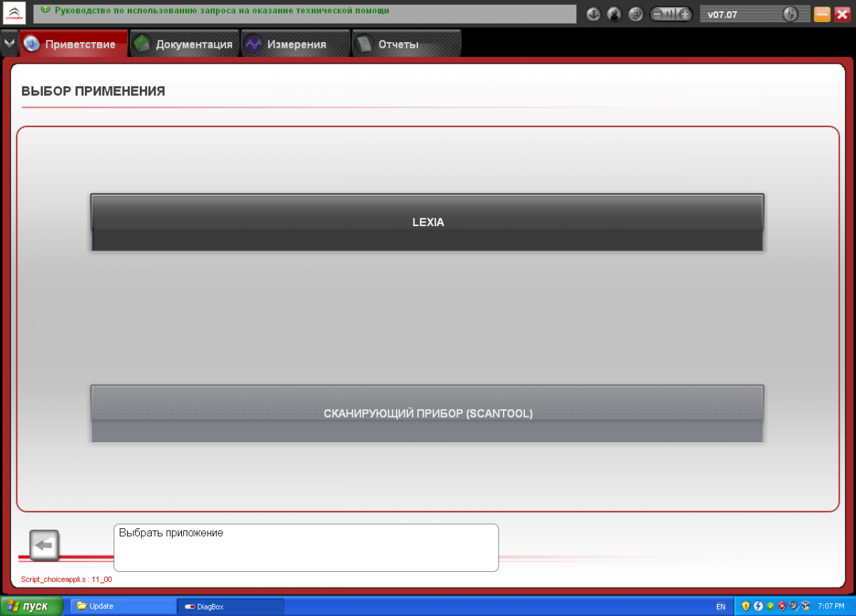
Task: Click the DiagBox taskbar item
Action: [x=230, y=606]
